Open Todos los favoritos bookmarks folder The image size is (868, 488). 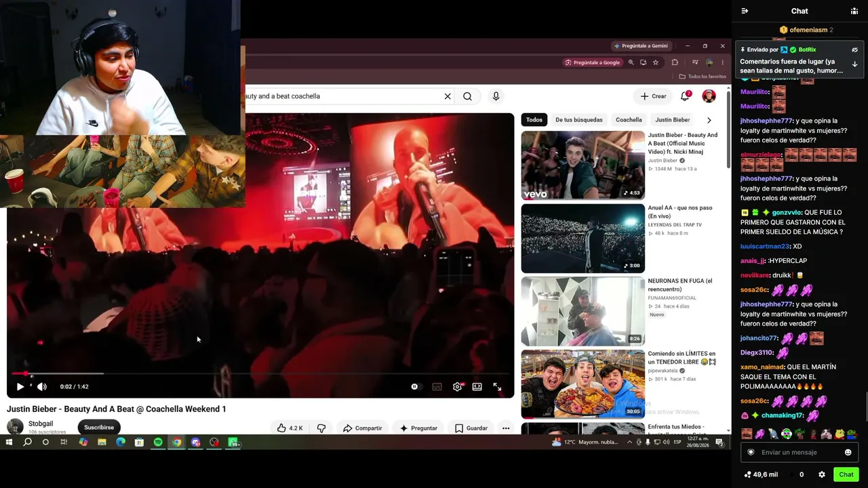[x=703, y=77]
